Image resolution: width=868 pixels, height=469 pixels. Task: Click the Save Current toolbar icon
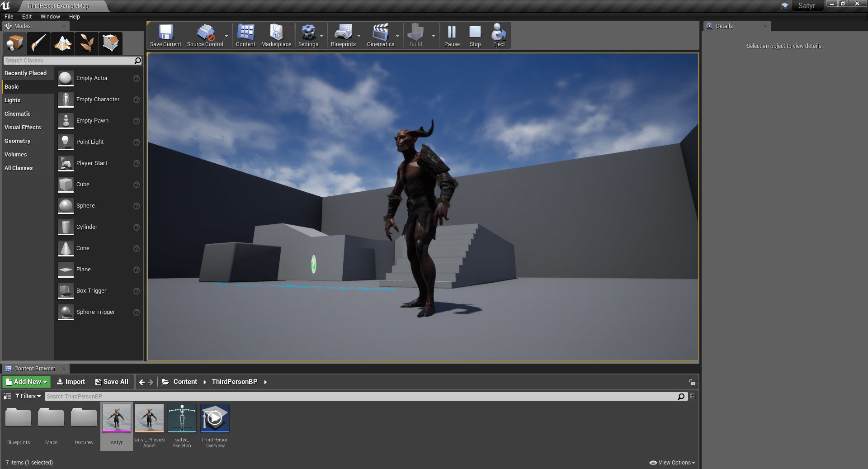165,33
